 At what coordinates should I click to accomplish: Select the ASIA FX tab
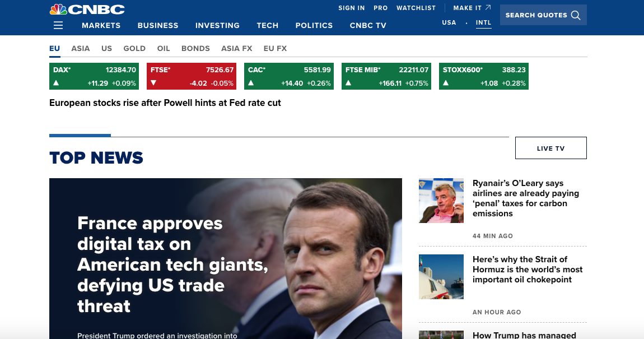pos(236,49)
